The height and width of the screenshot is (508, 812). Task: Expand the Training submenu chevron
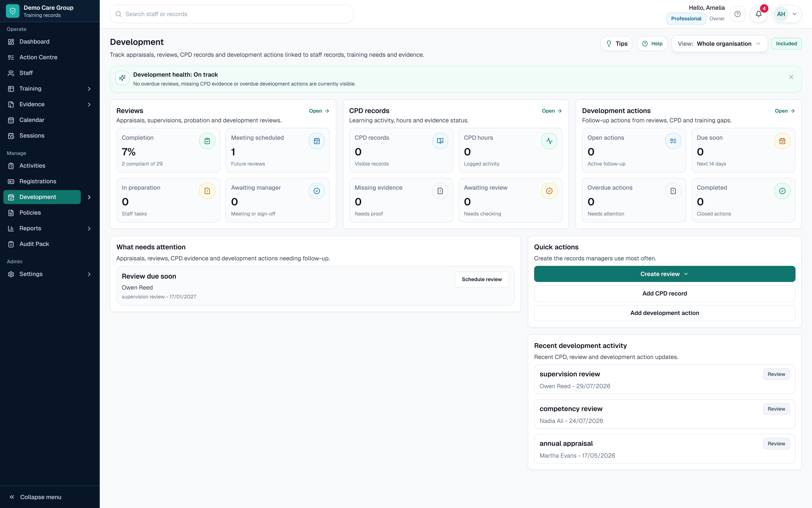coord(89,89)
